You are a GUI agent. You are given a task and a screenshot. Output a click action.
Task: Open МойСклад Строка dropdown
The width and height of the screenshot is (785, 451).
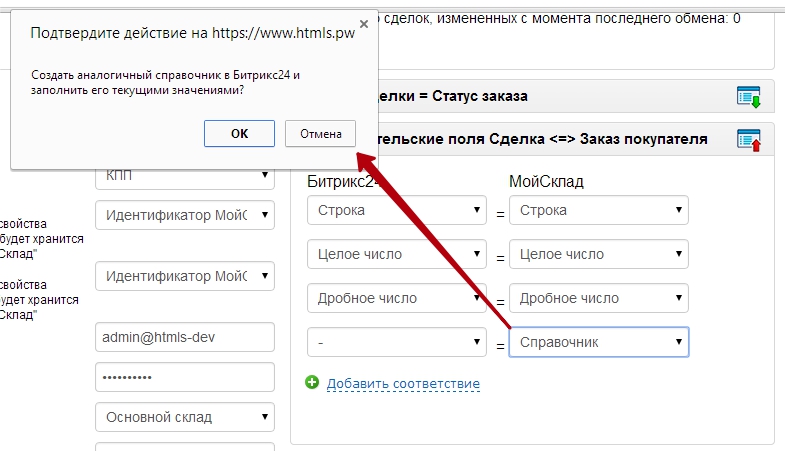coord(598,211)
